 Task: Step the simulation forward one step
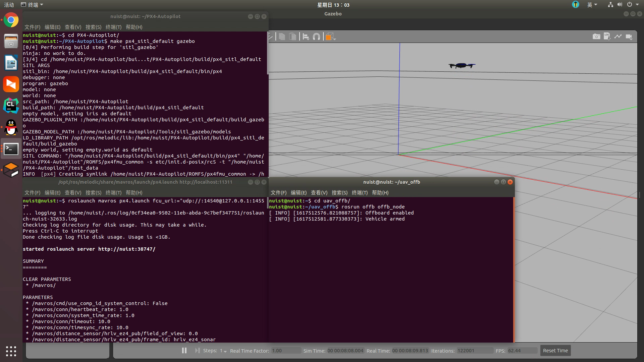point(197,350)
